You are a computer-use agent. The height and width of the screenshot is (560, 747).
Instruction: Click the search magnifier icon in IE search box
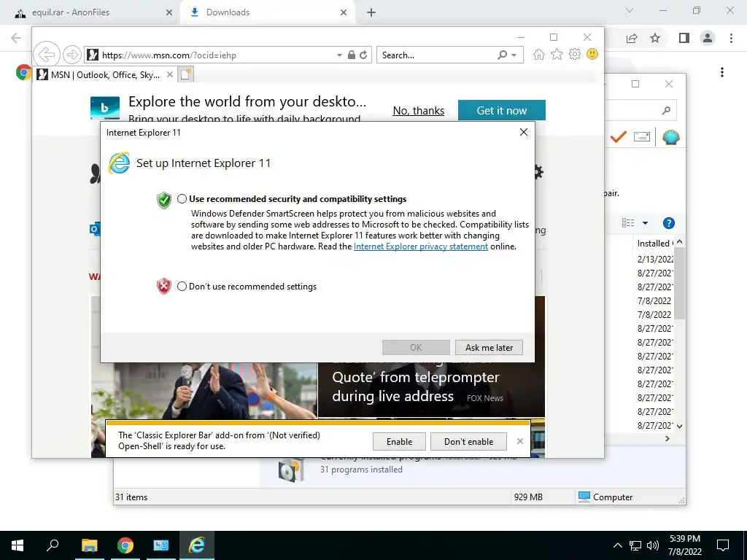pyautogui.click(x=502, y=55)
